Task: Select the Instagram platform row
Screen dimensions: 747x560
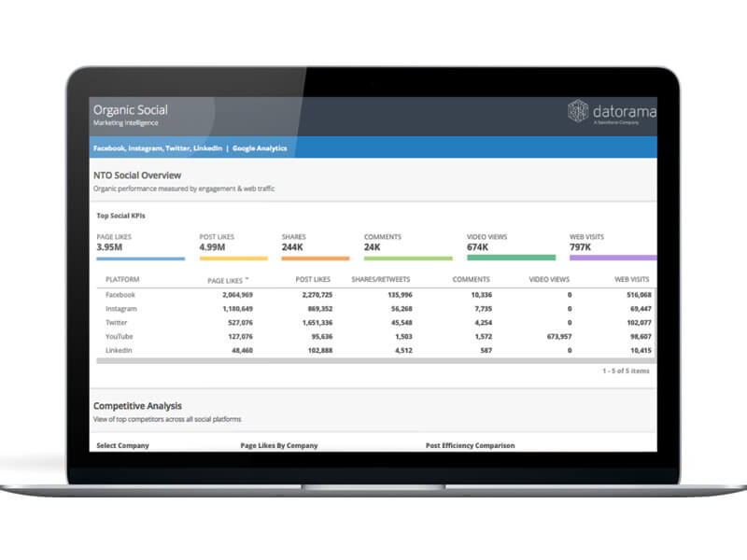Action: (x=121, y=308)
